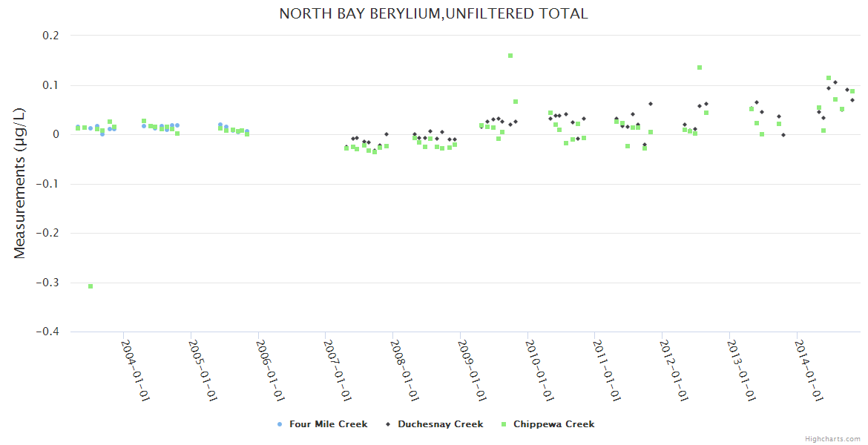Select the highest green point near 0.16
The height and width of the screenshot is (445, 868).
510,56
